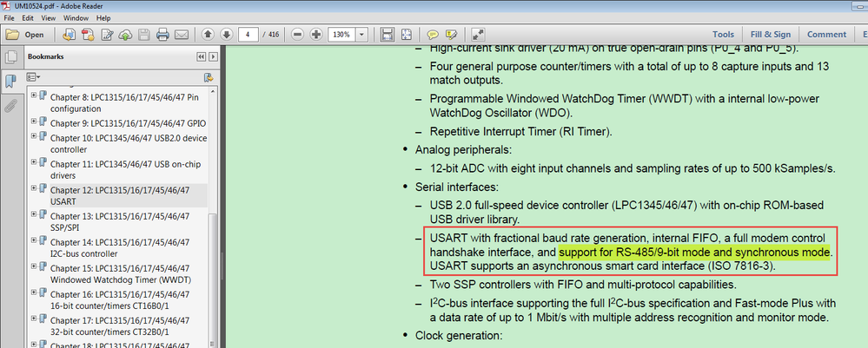Screen dimensions: 868x348
Task: Select the highlight text tool
Action: [x=451, y=35]
